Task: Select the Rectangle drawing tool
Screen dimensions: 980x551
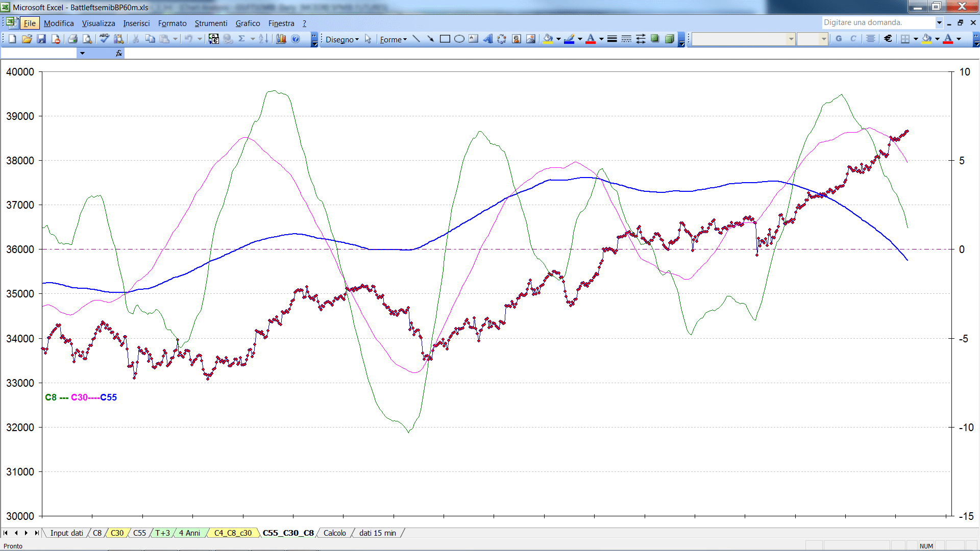Action: click(445, 39)
